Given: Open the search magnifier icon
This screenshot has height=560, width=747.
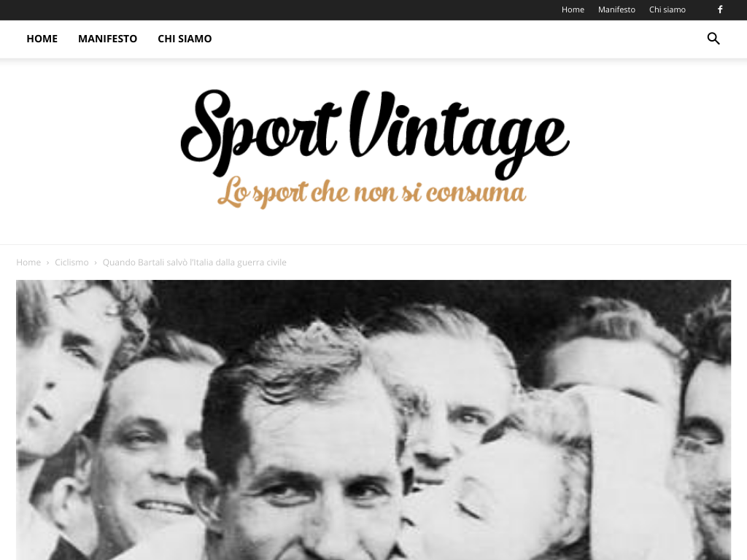Looking at the screenshot, I should (713, 39).
